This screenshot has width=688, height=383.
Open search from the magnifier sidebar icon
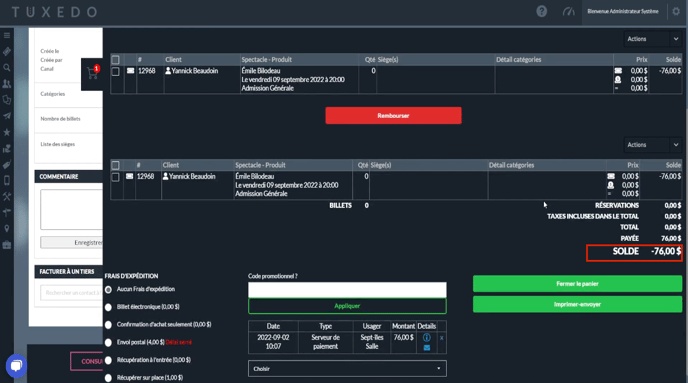[x=7, y=68]
